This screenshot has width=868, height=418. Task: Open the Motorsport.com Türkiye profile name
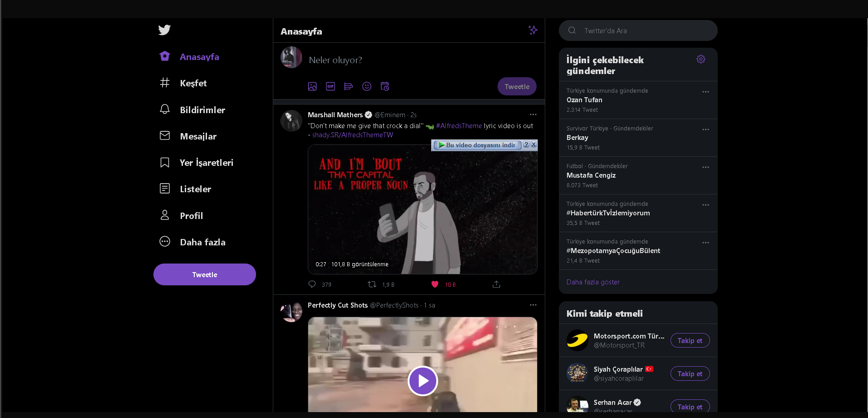point(629,336)
